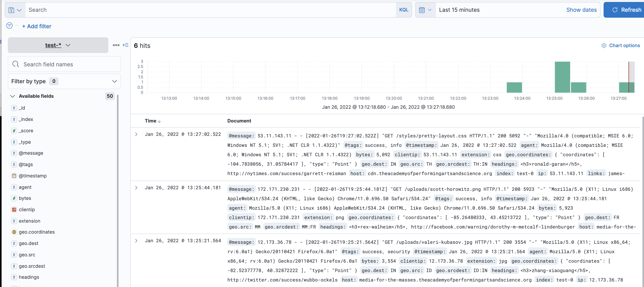Open Filter by type dropdown
The width and height of the screenshot is (644, 287).
[x=64, y=81]
